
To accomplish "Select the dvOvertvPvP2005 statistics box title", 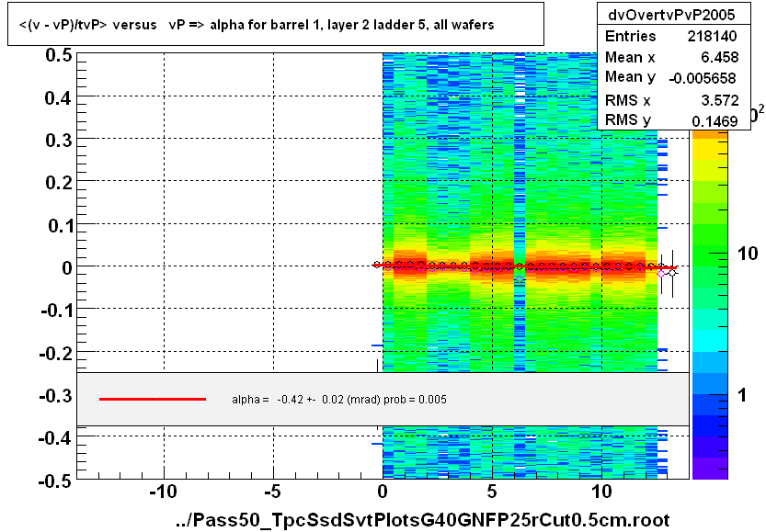I will pyautogui.click(x=671, y=15).
